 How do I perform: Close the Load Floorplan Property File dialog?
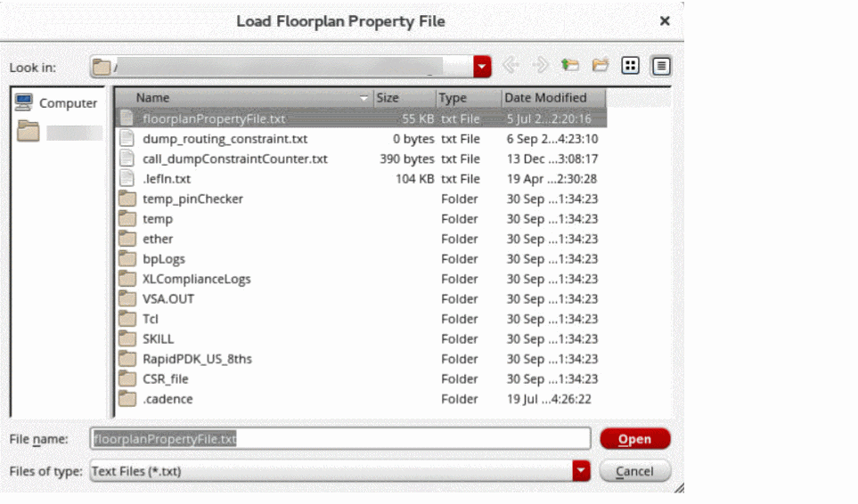[x=665, y=20]
